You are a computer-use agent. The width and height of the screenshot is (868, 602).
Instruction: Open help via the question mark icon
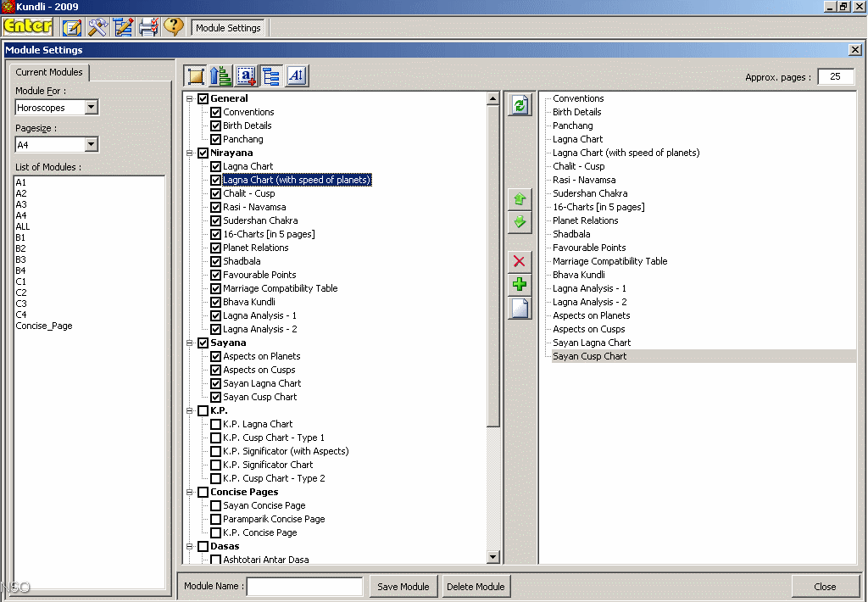(174, 27)
